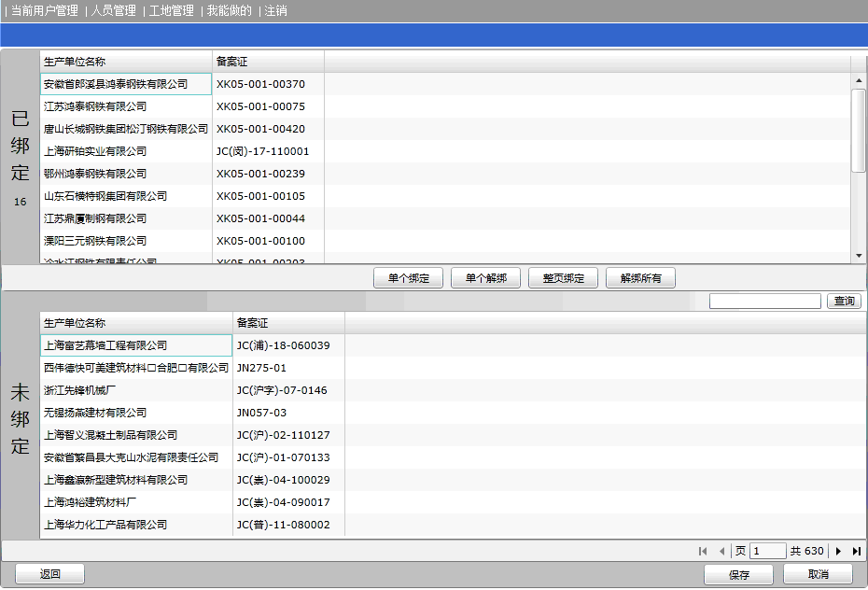Click the 解绑所有 button

point(640,278)
